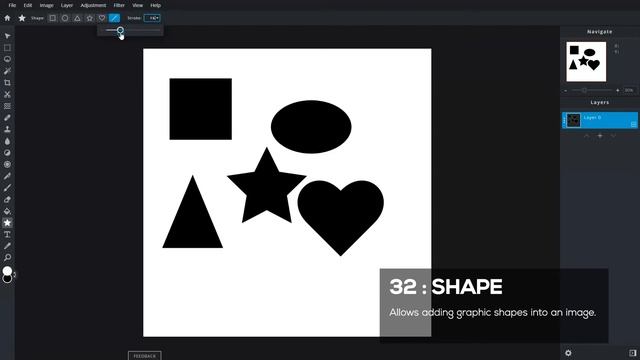
Task: Click the black square shape on canvas
Action: coord(200,109)
